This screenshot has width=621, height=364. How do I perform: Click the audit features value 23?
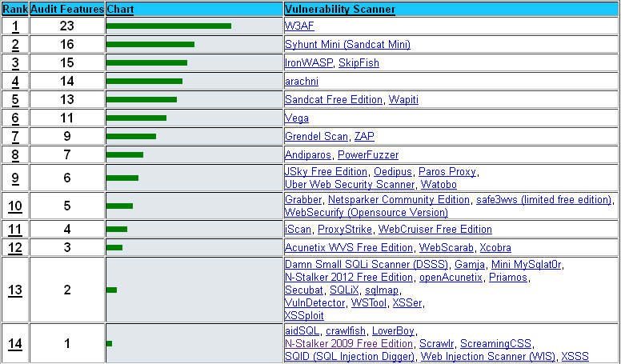(67, 26)
